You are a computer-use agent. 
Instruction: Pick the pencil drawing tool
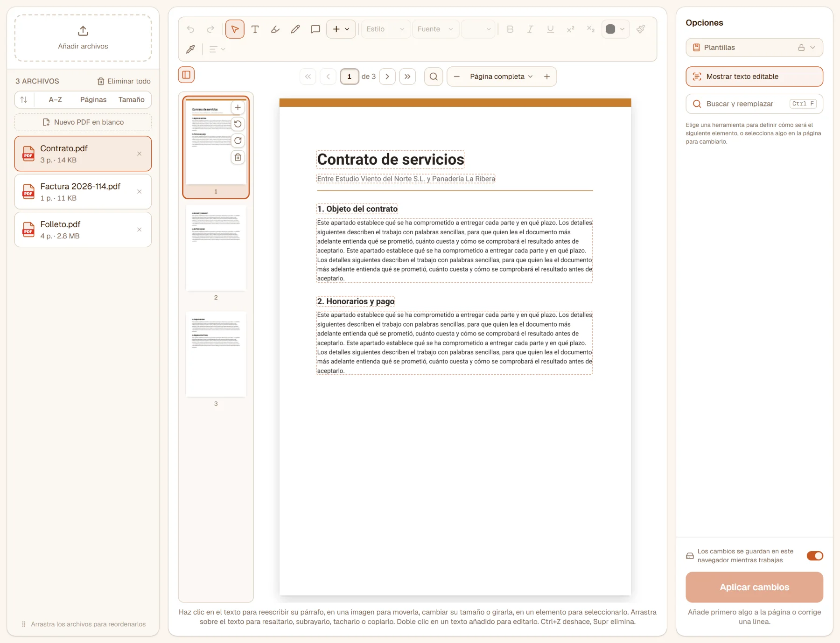[x=295, y=29]
